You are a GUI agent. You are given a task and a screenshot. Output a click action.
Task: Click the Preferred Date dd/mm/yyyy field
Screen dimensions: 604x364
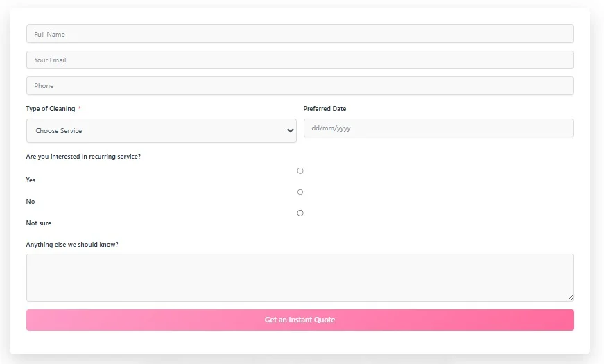tap(439, 128)
